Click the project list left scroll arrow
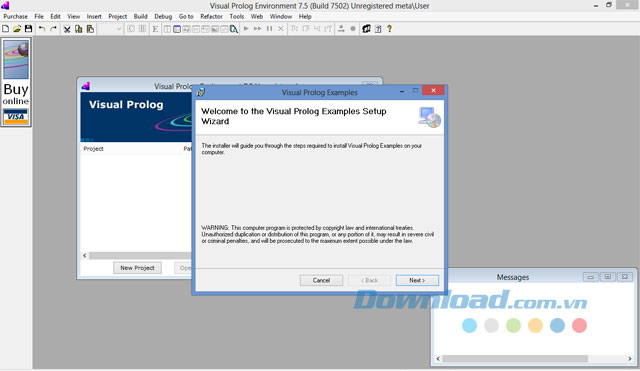640x371 pixels. pos(84,255)
